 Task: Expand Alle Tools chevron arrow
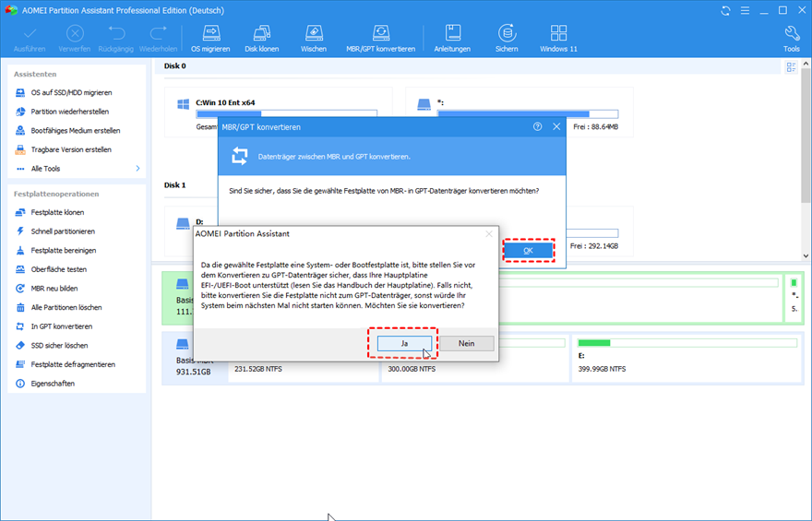coord(137,169)
